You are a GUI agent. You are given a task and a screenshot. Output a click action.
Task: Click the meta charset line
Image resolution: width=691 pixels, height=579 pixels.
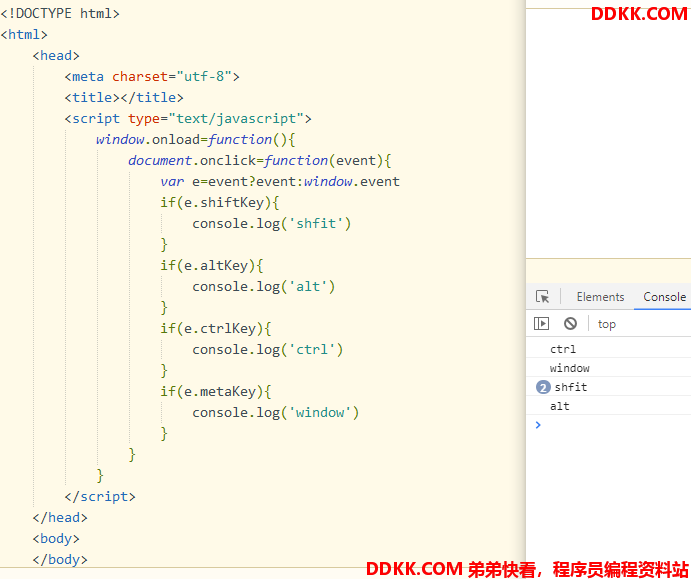point(152,77)
